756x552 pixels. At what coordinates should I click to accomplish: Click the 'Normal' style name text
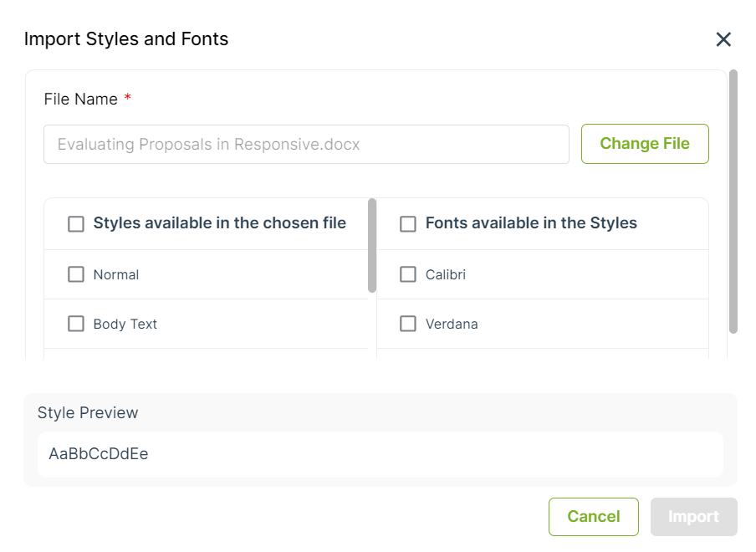point(116,274)
